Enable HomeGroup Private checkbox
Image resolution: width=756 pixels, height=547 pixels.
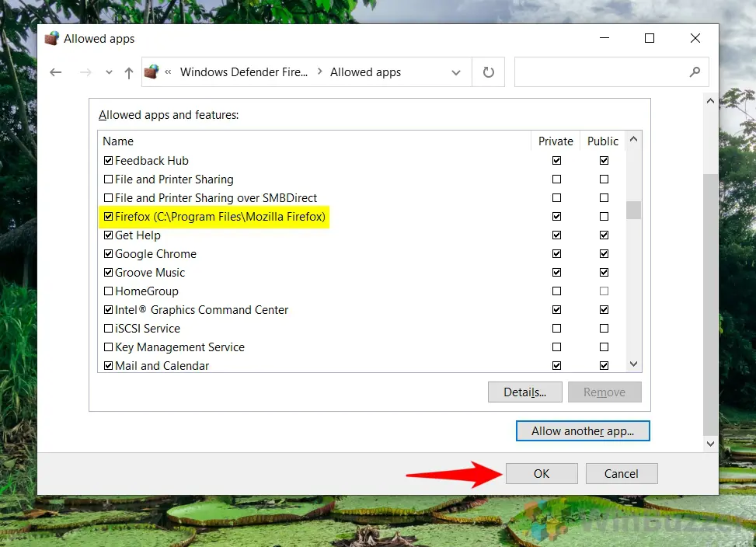click(556, 291)
